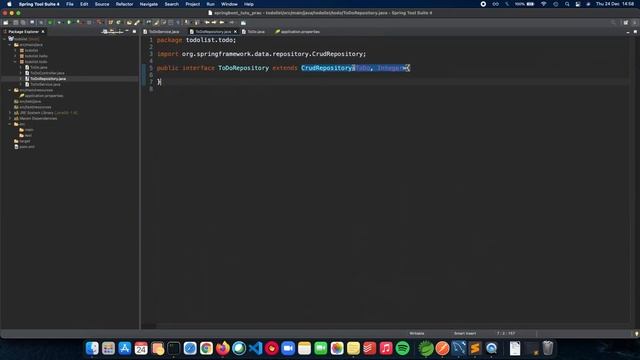The image size is (640, 360).
Task: Open Spotlight search in the menu bar
Action: pos(567,4)
